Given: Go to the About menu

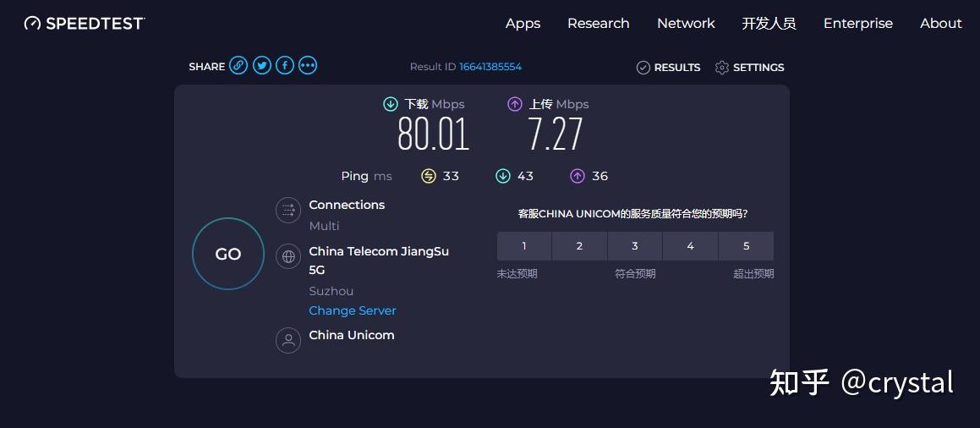Looking at the screenshot, I should 940,24.
